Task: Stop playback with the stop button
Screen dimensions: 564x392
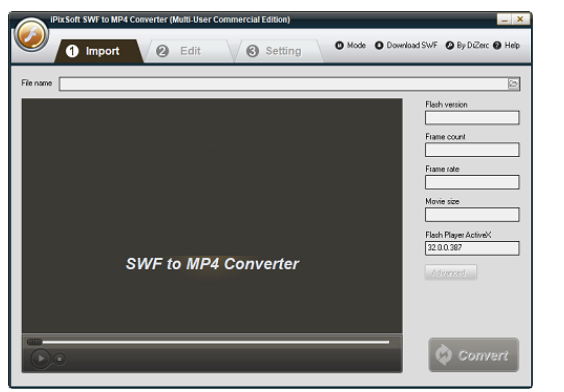Action: 60,359
